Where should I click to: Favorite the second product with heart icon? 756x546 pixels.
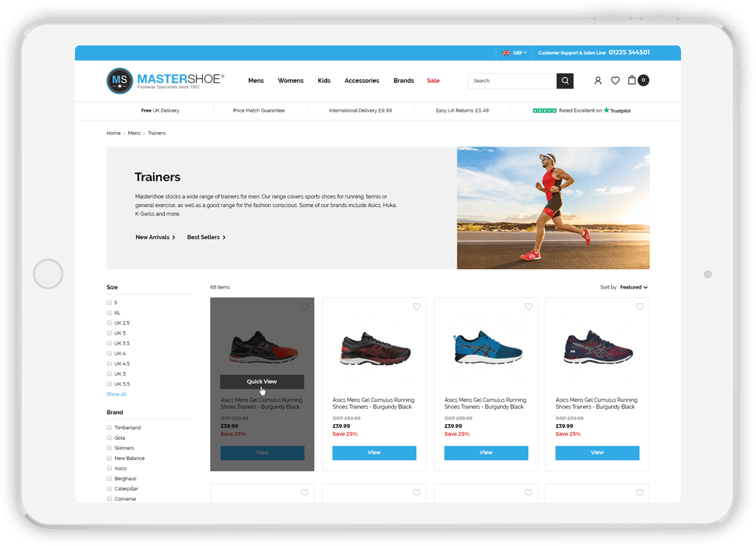click(x=416, y=307)
